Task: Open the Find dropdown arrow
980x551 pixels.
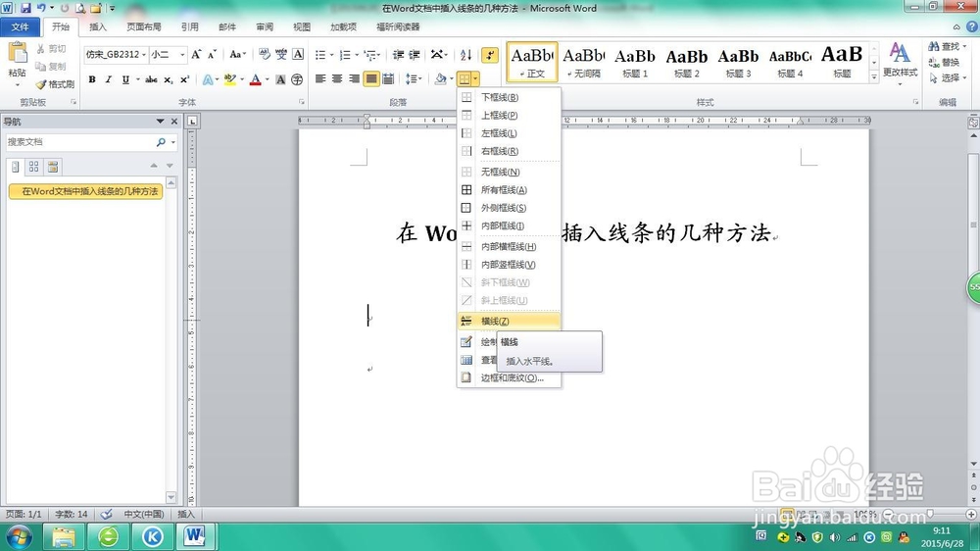Action: pyautogui.click(x=964, y=46)
